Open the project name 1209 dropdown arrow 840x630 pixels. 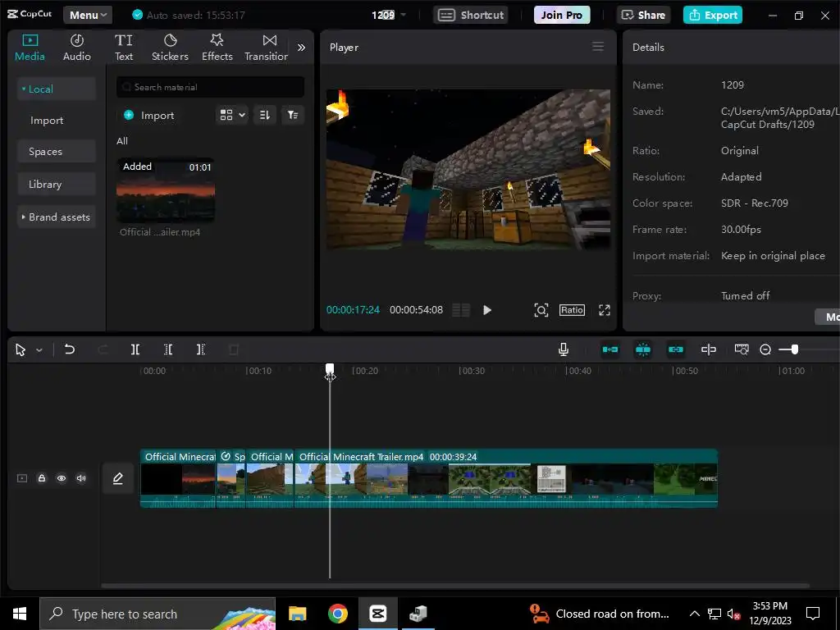click(x=403, y=15)
